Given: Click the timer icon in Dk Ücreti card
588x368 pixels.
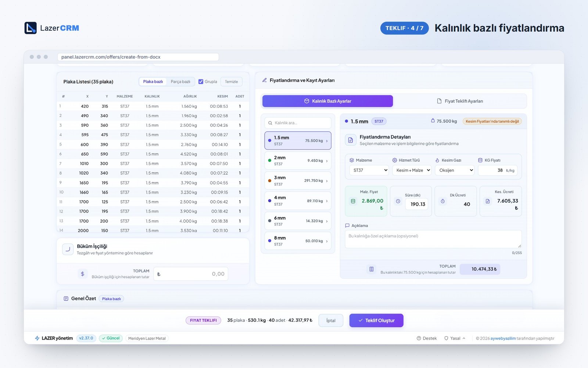Looking at the screenshot, I should pyautogui.click(x=443, y=201).
